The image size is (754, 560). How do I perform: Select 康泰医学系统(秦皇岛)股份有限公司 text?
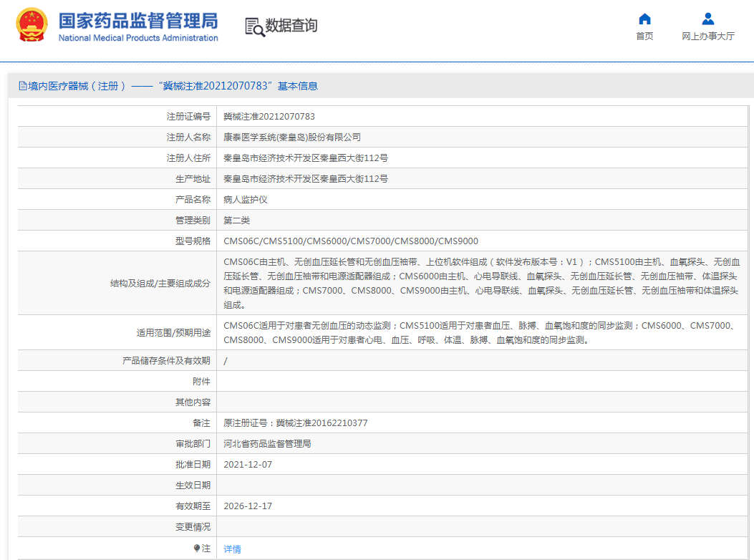point(292,137)
